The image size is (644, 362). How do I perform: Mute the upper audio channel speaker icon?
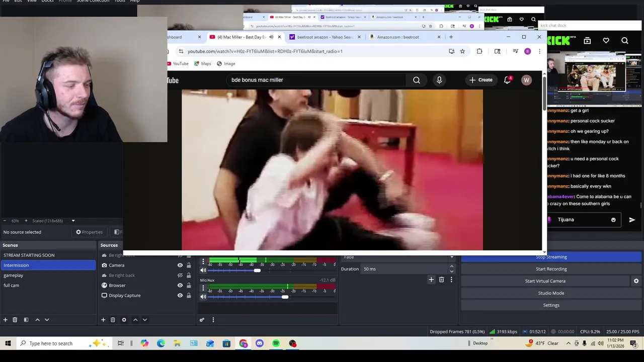click(x=203, y=270)
